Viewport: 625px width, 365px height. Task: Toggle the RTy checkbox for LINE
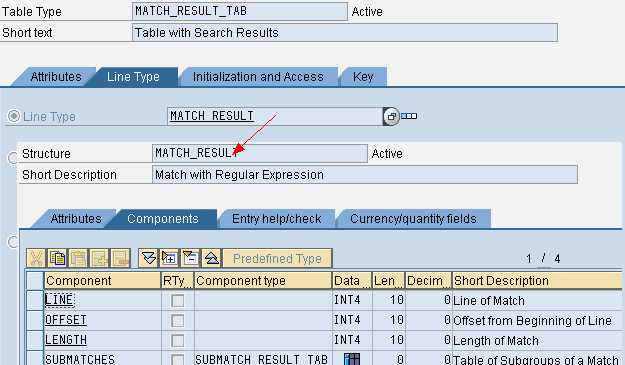(177, 300)
